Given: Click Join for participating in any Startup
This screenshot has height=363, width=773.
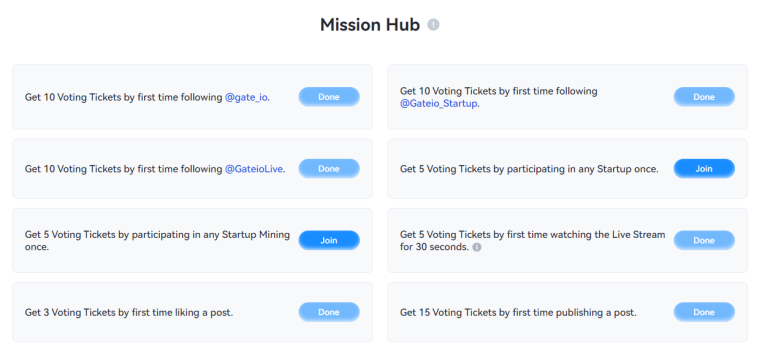Looking at the screenshot, I should [x=704, y=169].
